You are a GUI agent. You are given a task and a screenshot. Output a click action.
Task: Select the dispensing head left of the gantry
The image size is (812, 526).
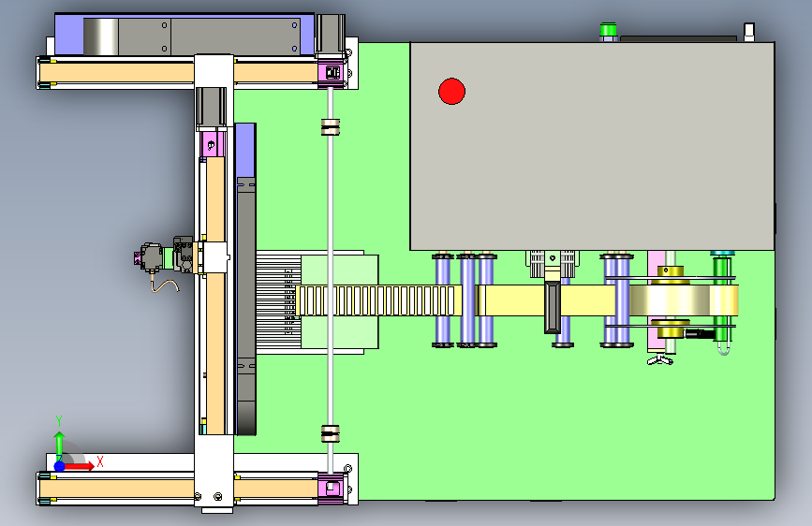coord(163,256)
